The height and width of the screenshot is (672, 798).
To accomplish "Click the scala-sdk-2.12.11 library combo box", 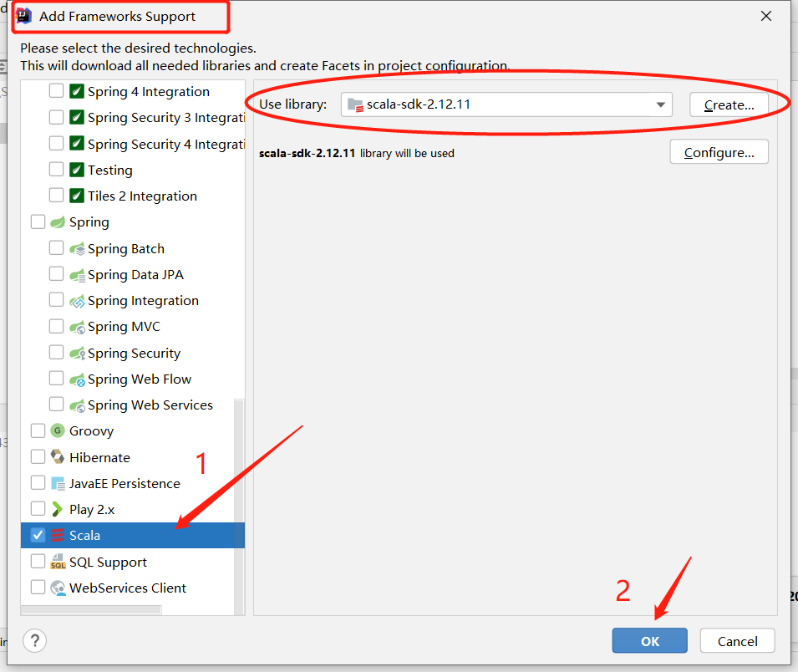I will [506, 104].
